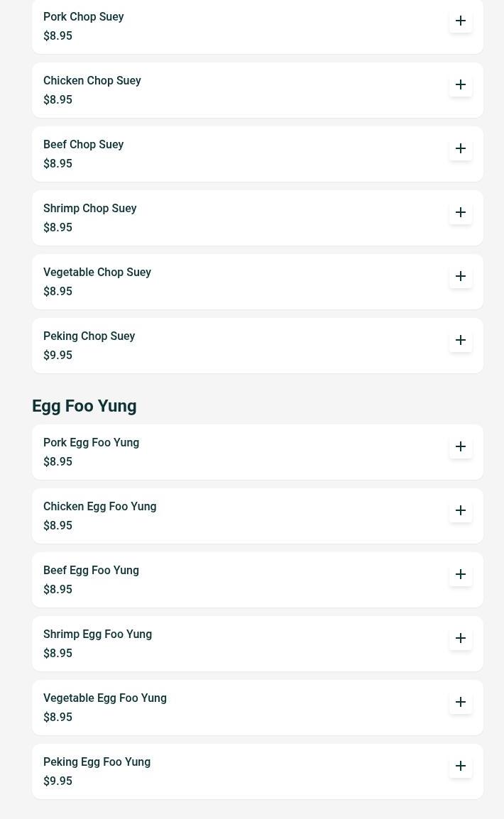Select the Chicken Egg Foo Yung title
The image size is (504, 819).
tap(100, 506)
